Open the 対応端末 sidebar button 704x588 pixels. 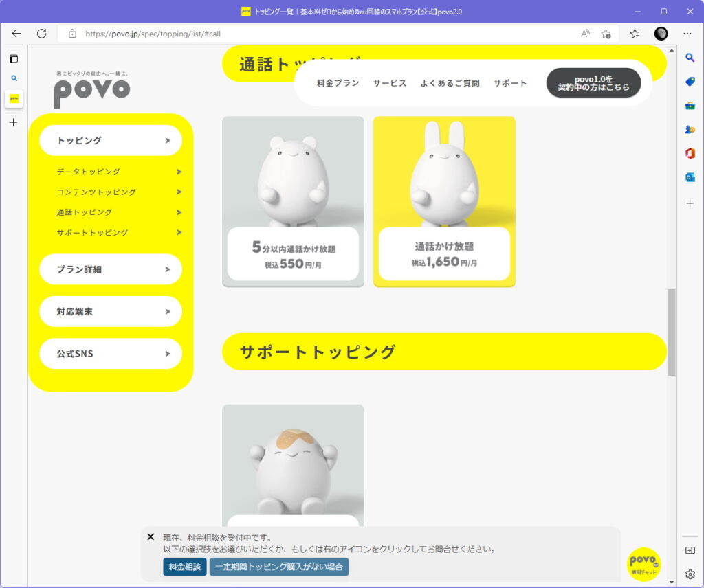tap(111, 311)
